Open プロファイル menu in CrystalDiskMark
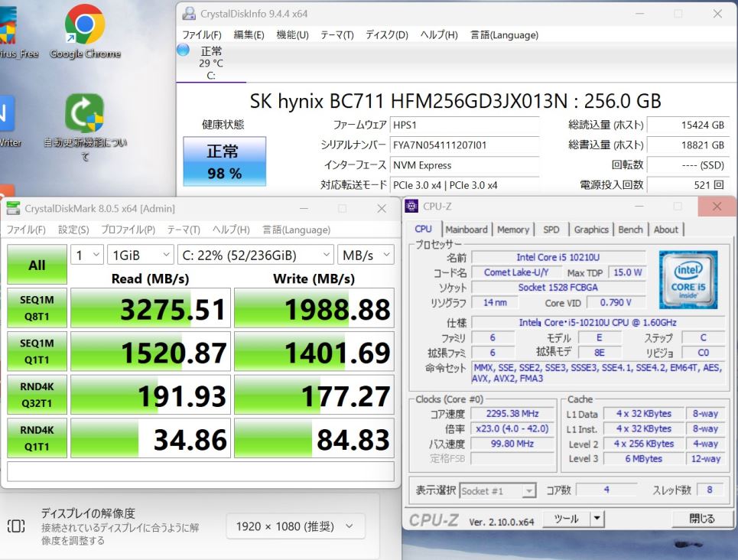Viewport: 738px width, 560px height. point(128,230)
